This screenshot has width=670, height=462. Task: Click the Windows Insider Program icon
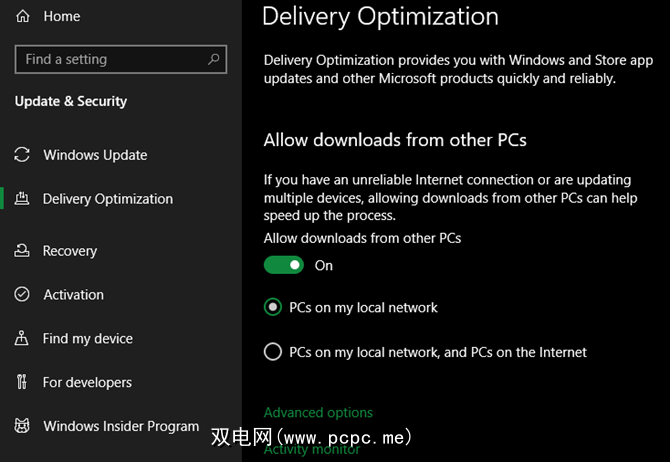coord(23,426)
